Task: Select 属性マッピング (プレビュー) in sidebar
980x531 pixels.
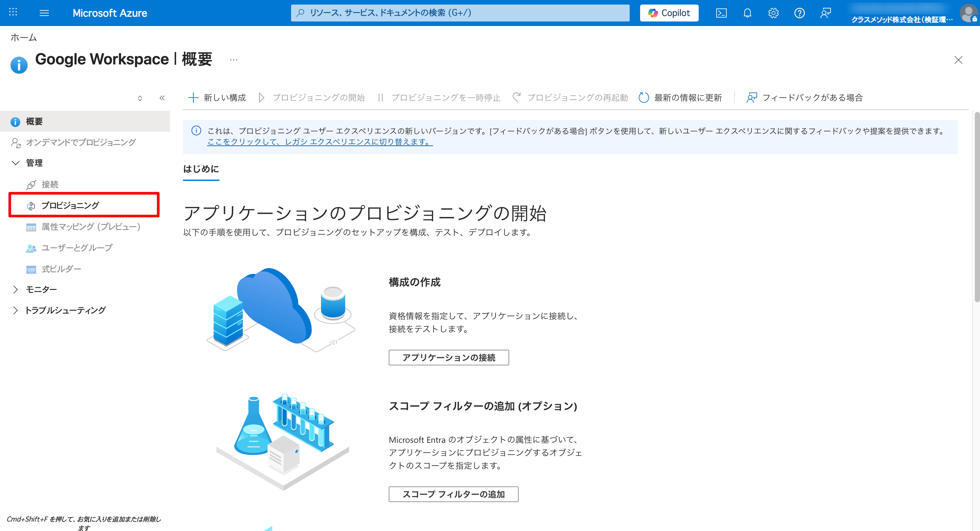Action: point(91,226)
